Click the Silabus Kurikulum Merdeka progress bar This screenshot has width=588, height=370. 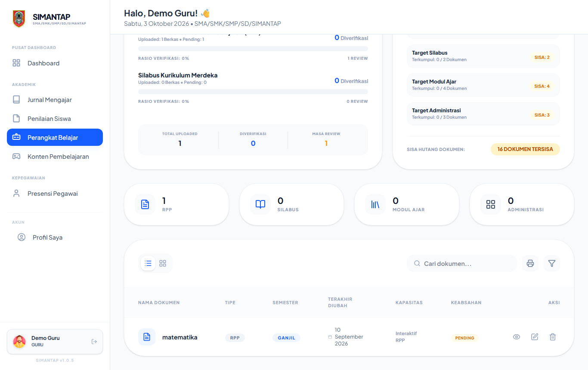253,92
